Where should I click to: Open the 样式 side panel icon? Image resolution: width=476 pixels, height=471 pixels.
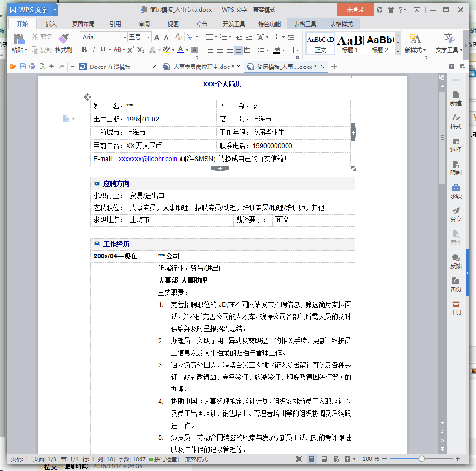click(456, 122)
